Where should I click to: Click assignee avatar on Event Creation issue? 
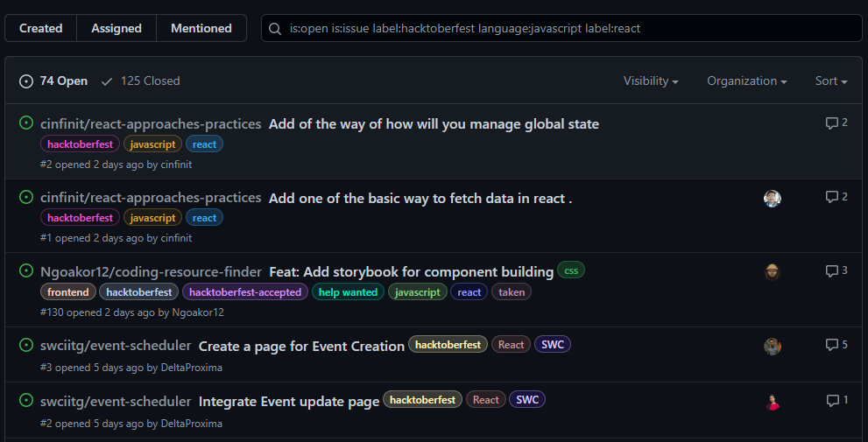[x=773, y=347]
